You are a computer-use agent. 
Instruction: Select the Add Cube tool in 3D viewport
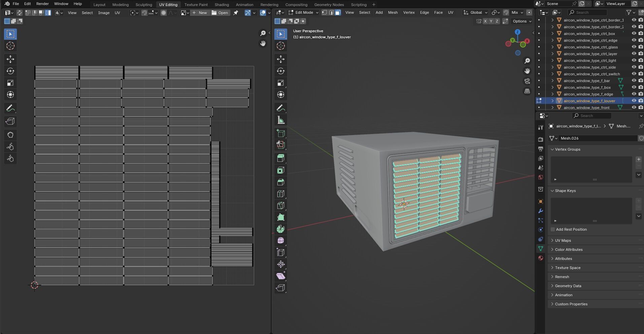point(281,133)
